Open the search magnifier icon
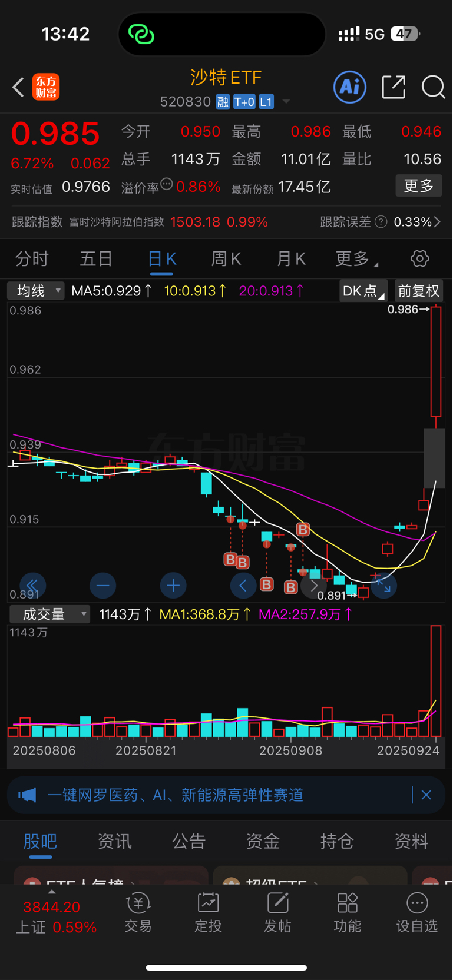Screen dimensions: 453x980 click(x=433, y=87)
